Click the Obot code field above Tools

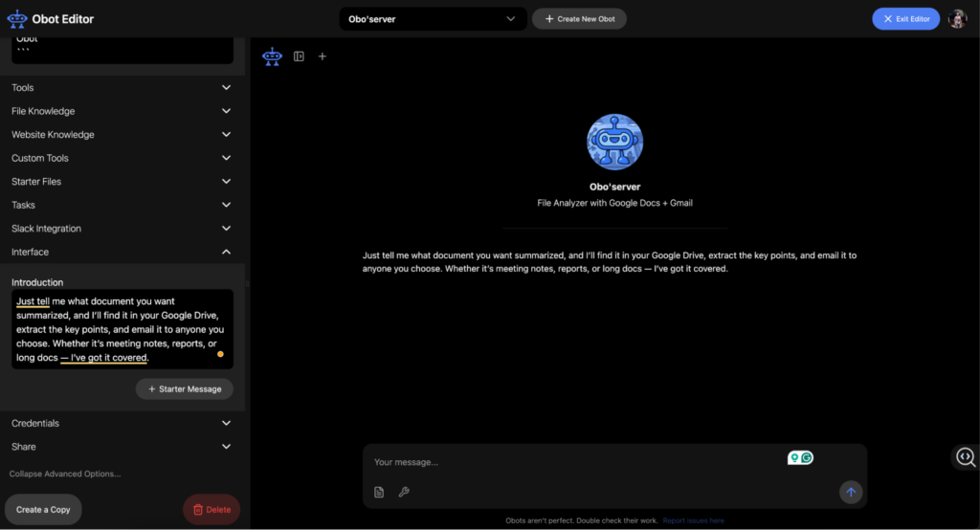(x=122, y=50)
